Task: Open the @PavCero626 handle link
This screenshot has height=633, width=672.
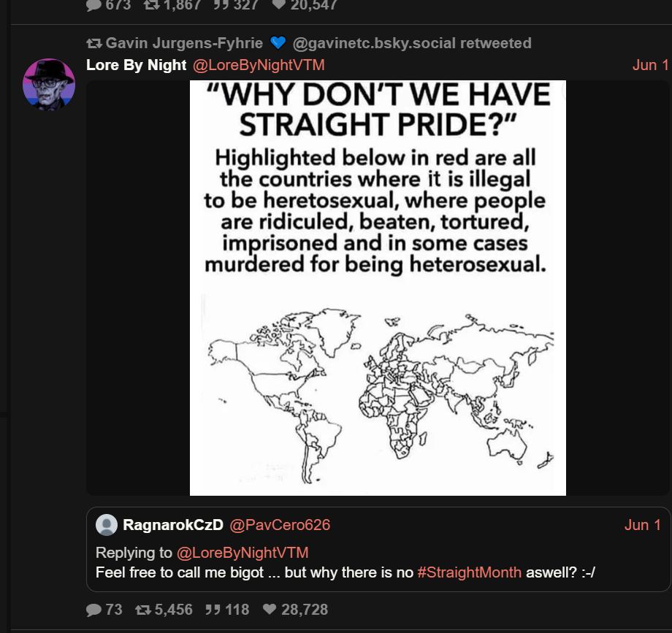Action: tap(280, 525)
